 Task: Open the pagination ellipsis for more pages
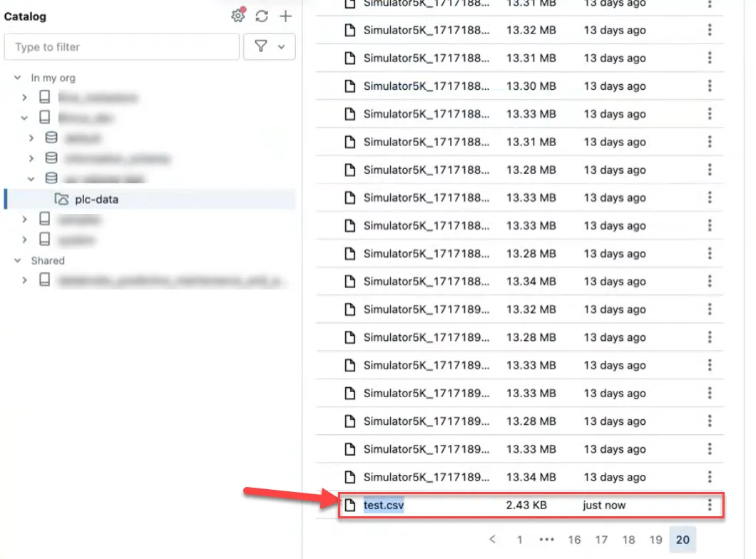pyautogui.click(x=546, y=540)
